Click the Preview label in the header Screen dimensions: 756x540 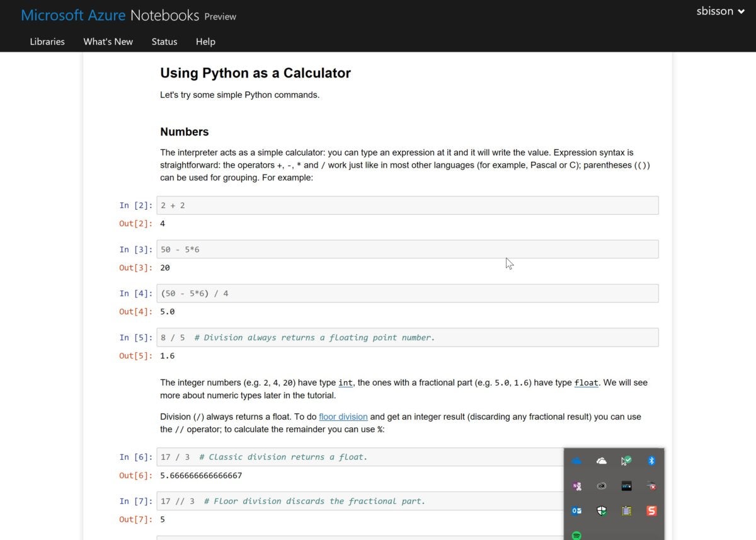220,17
